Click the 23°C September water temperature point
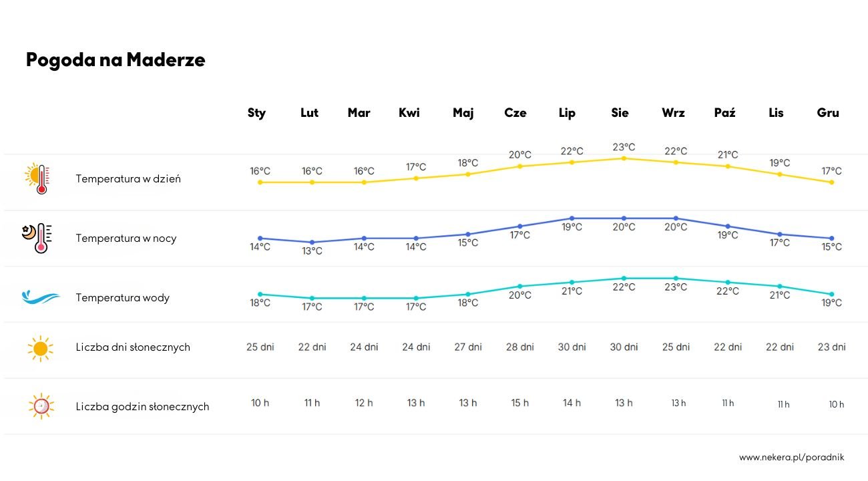 676,279
